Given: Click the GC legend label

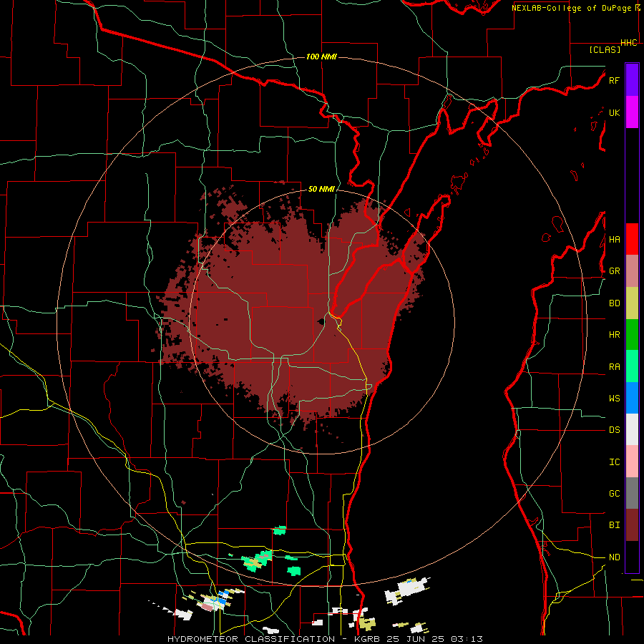Looking at the screenshot, I should (x=614, y=494).
